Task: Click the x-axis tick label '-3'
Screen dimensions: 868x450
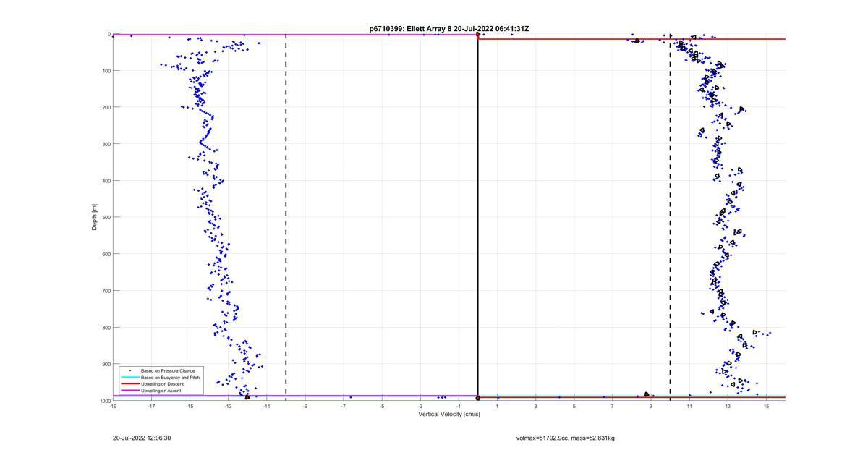Action: point(420,407)
